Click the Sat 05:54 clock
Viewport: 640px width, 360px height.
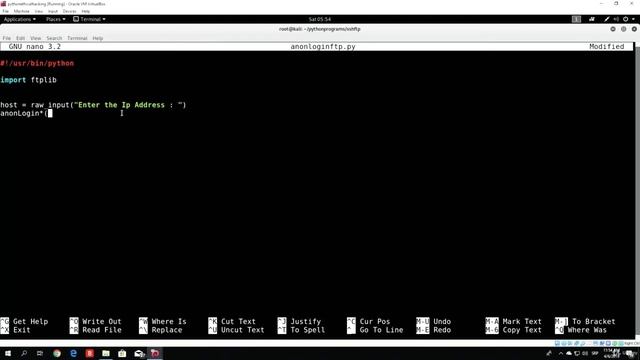pos(320,19)
